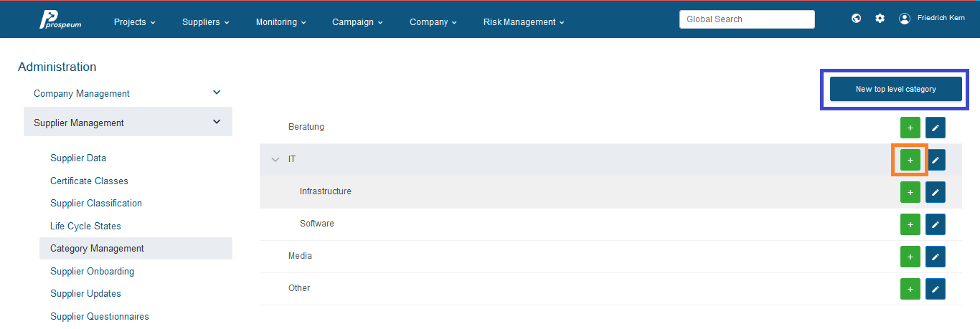
Task: Click the Prospeum logo
Action: coord(60,20)
